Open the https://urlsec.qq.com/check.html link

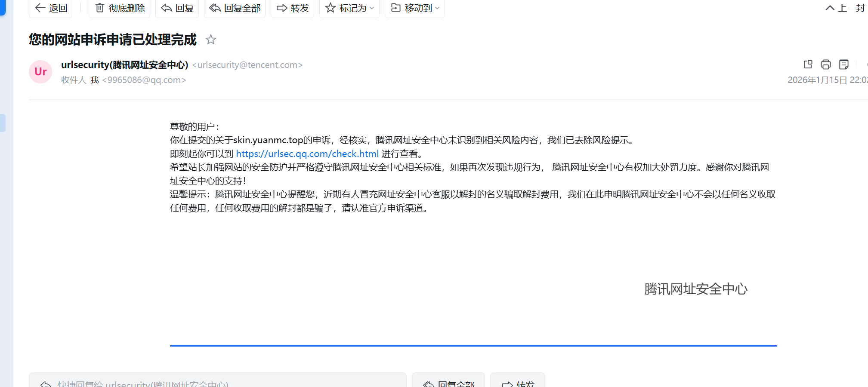coord(307,154)
